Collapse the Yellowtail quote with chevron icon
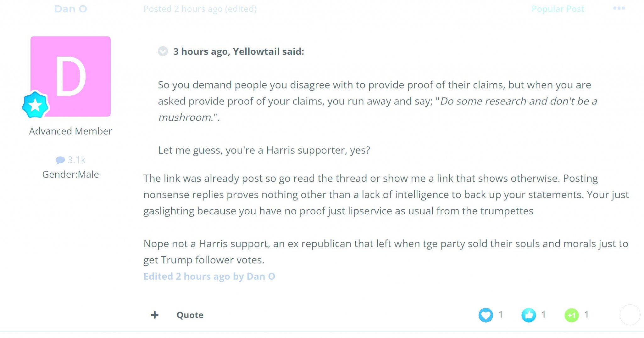The image size is (644, 338). 163,51
